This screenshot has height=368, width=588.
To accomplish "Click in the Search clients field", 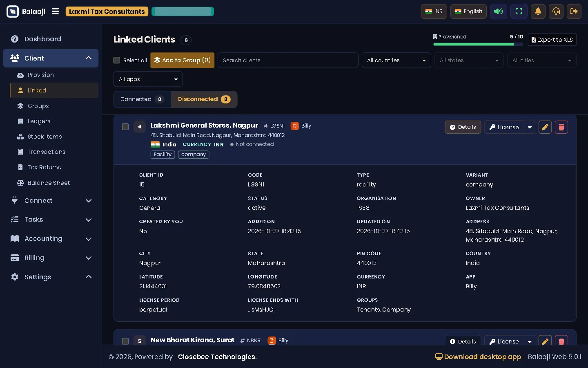I will (x=288, y=60).
